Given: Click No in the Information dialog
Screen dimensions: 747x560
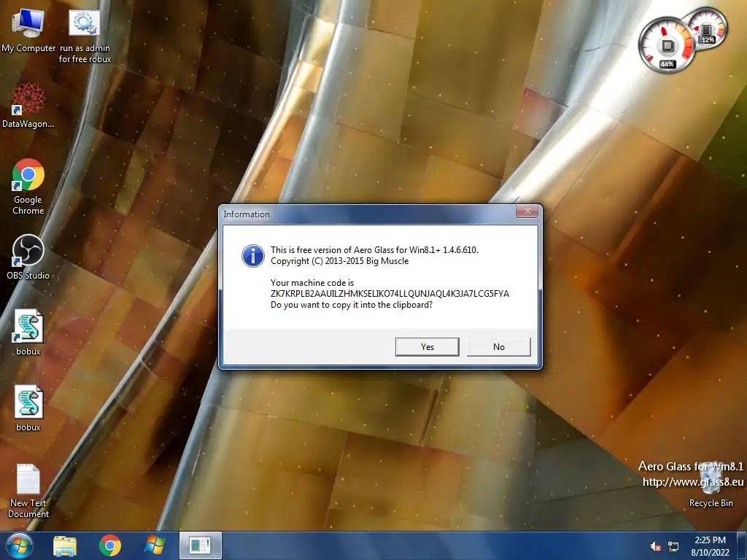Looking at the screenshot, I should point(499,346).
